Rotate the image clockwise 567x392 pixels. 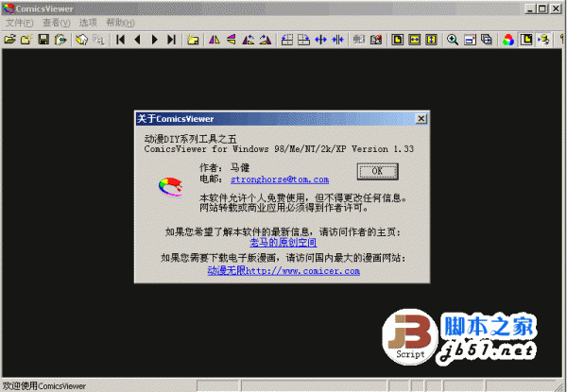point(265,40)
